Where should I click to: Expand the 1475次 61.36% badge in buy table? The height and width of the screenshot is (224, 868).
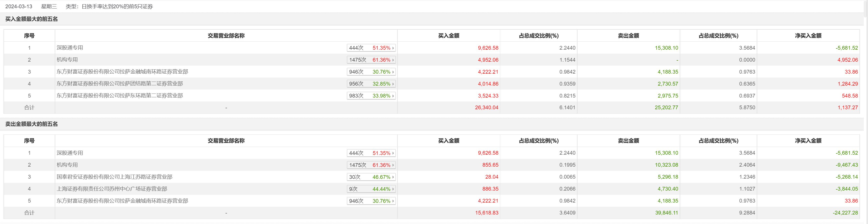click(393, 60)
